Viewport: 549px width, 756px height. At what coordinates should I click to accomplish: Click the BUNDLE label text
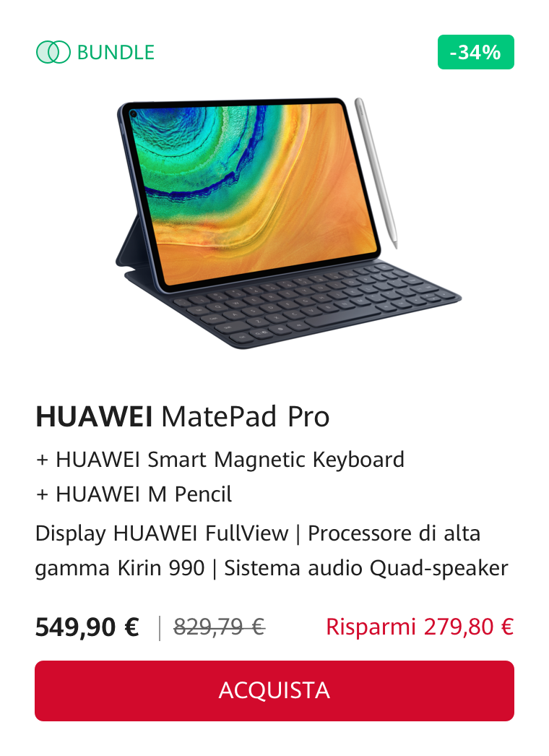[116, 52]
